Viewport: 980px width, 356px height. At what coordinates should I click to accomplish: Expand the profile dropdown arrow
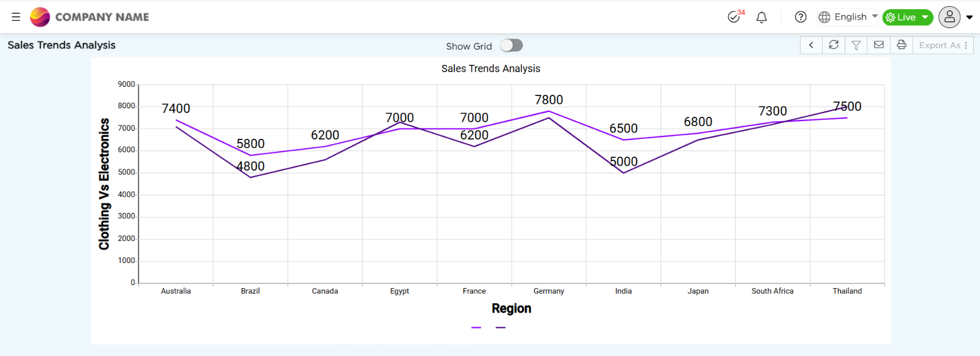[x=970, y=17]
